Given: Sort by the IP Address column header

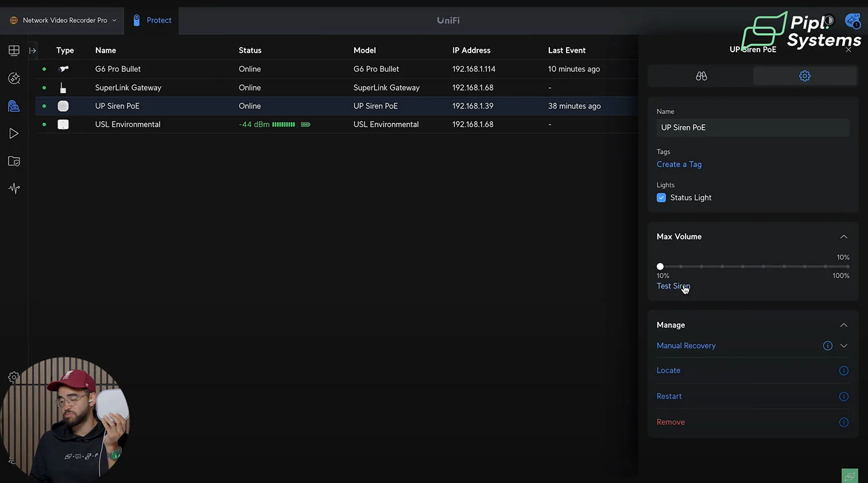Looking at the screenshot, I should pos(471,50).
